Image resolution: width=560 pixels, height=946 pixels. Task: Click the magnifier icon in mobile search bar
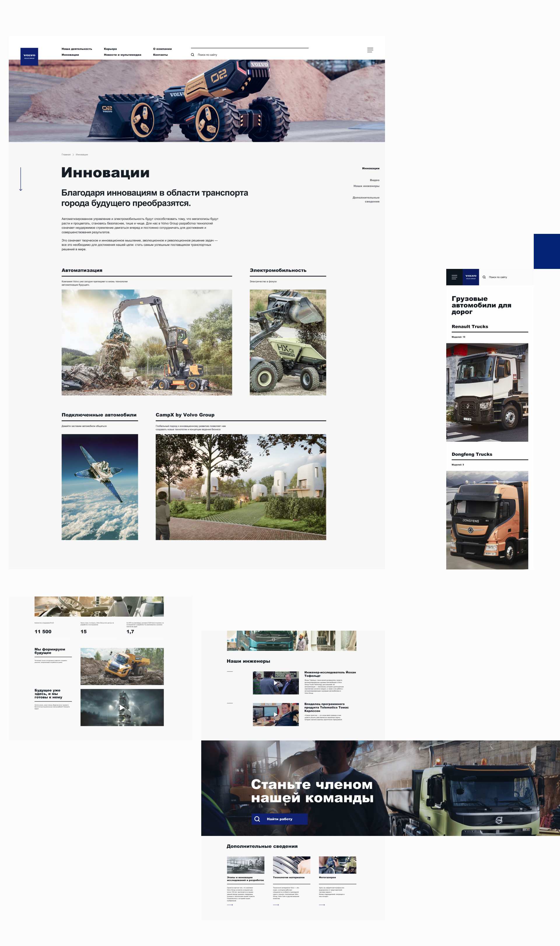484,277
